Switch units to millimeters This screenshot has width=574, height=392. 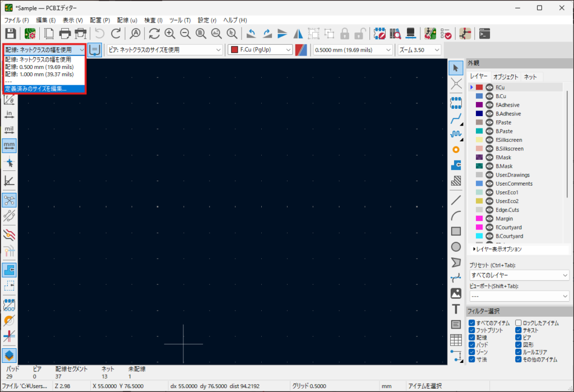10,145
